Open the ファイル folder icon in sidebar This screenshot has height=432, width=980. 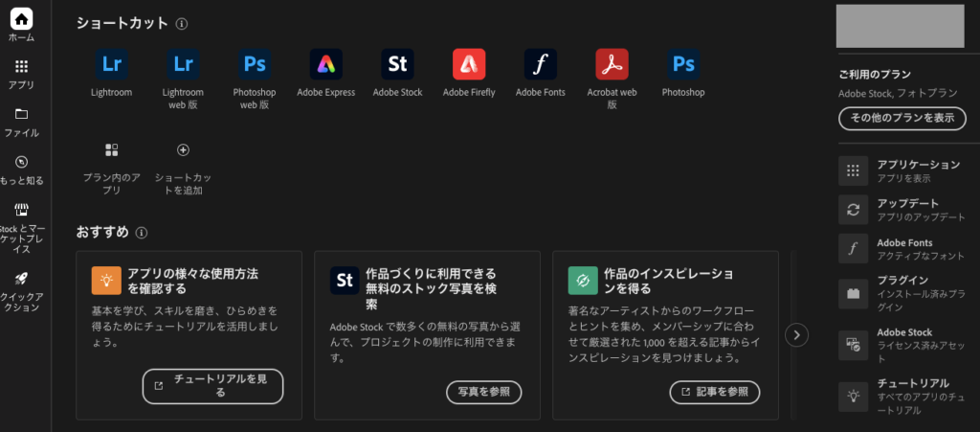coord(21,114)
